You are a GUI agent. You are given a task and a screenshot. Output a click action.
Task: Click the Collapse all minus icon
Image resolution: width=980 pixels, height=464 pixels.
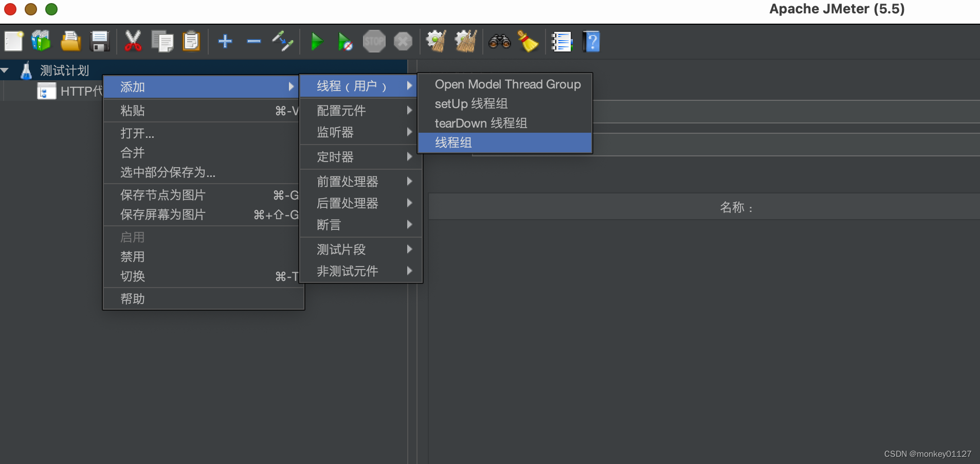pyautogui.click(x=254, y=41)
